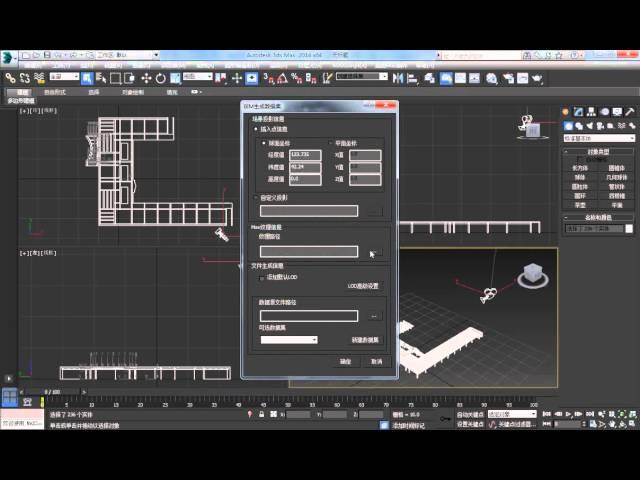Open the 3ds Max application menu button
Image resolution: width=640 pixels, height=480 pixels.
(x=8, y=58)
